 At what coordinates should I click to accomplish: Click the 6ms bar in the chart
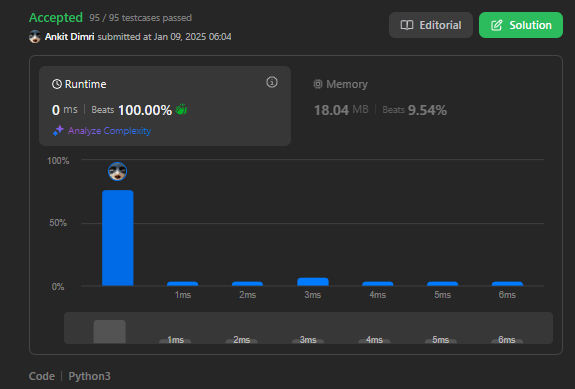(x=507, y=283)
